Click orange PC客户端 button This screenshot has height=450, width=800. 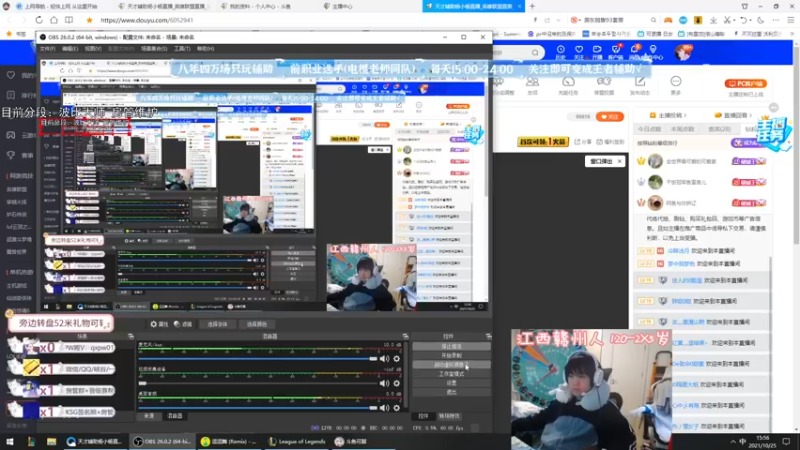coord(745,83)
